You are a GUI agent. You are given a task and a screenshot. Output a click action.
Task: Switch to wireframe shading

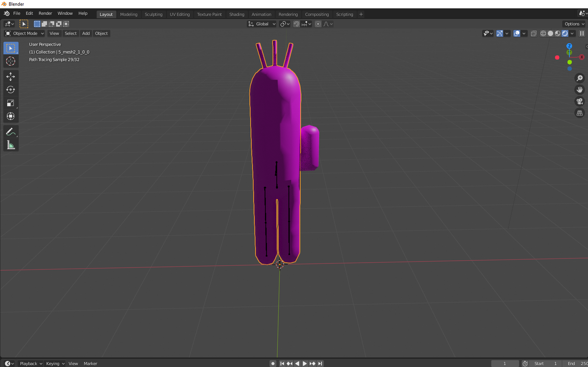(x=543, y=33)
